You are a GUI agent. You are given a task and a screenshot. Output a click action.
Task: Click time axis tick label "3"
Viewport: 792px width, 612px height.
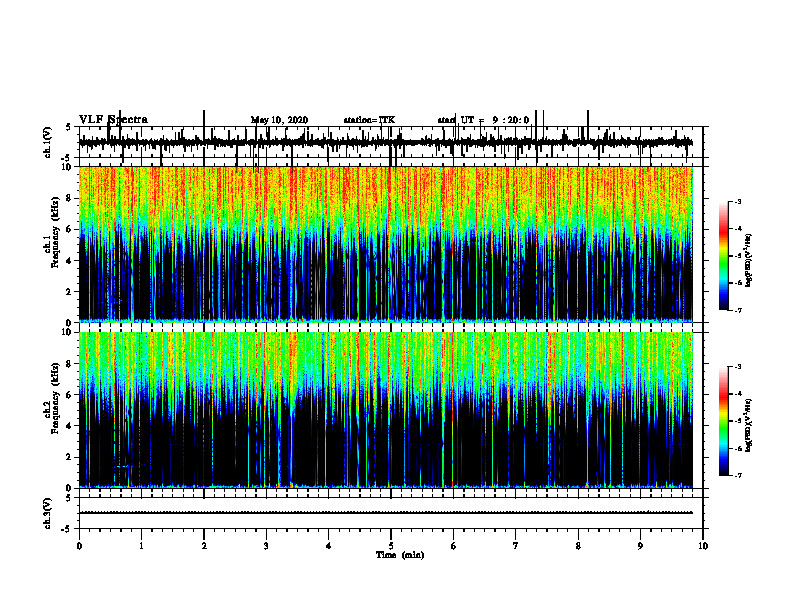tap(266, 546)
